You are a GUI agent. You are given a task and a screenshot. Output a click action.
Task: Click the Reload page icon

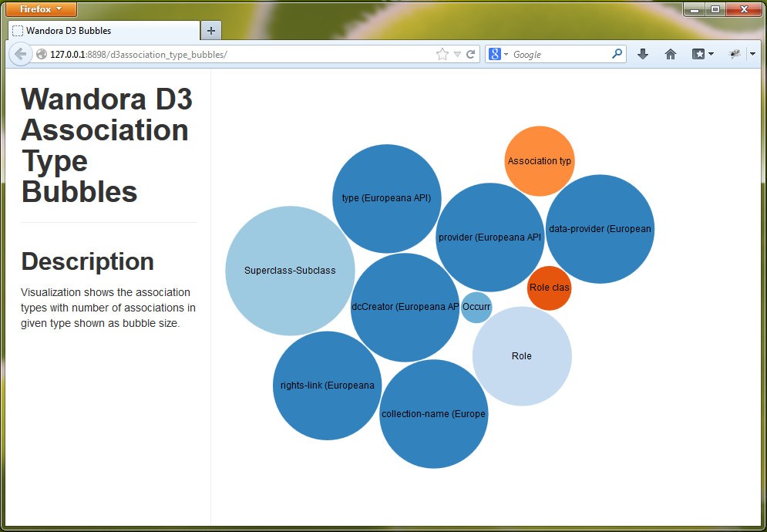[x=470, y=54]
